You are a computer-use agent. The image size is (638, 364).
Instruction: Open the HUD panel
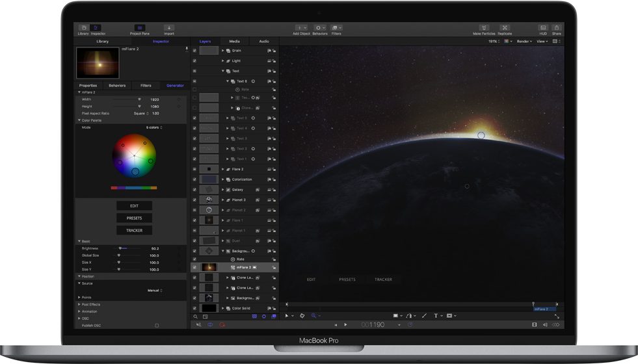543,29
